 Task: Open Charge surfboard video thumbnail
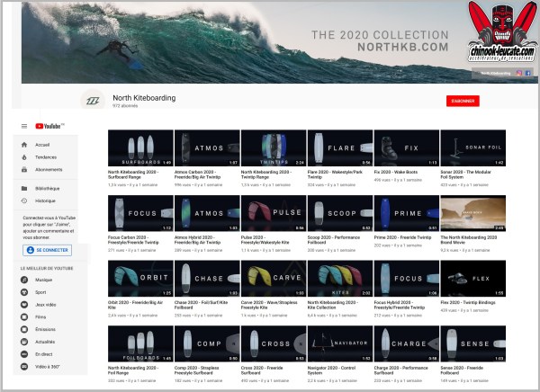(407, 343)
